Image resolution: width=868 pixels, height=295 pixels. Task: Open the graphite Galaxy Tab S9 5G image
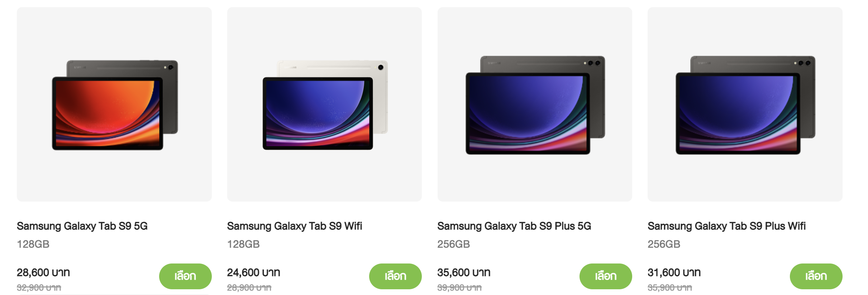[114, 104]
